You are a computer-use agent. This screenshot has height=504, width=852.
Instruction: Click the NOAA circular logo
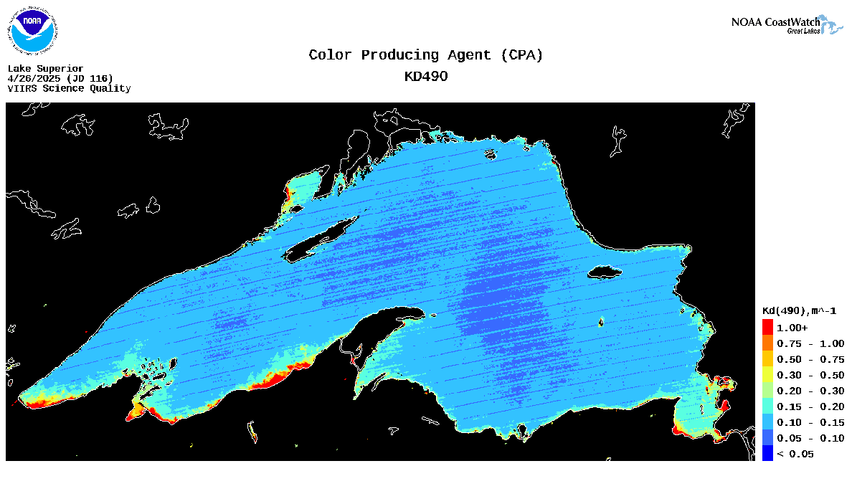pyautogui.click(x=32, y=31)
